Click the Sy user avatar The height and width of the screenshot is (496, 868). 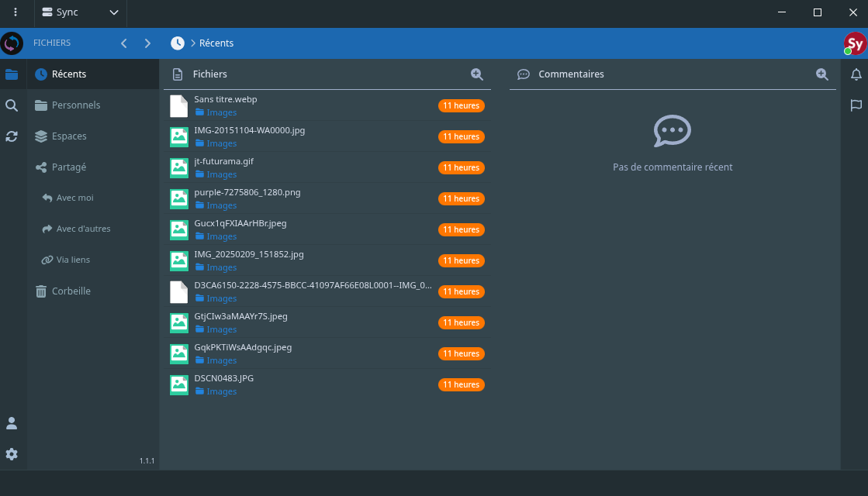pyautogui.click(x=853, y=43)
